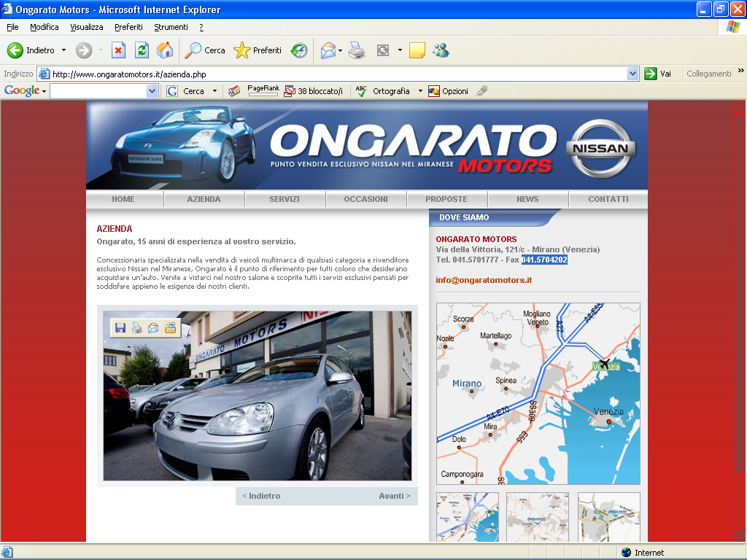This screenshot has width=747, height=560.
Task: Open the address bar URL dropdown
Action: 632,74
